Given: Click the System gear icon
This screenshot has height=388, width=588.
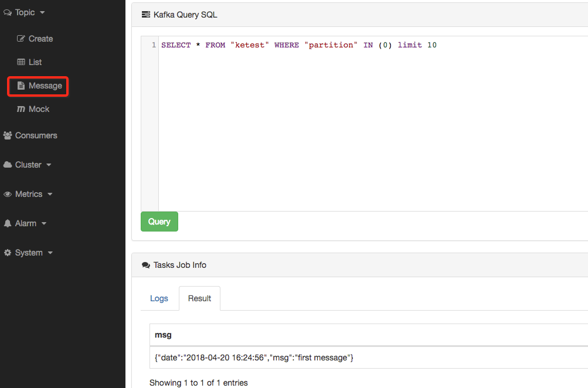Looking at the screenshot, I should (x=8, y=253).
